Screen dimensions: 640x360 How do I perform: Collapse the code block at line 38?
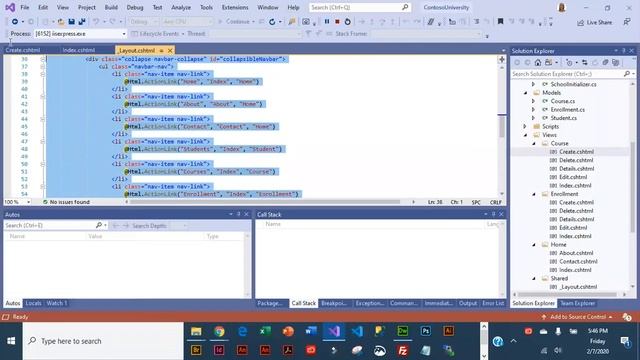point(42,74)
